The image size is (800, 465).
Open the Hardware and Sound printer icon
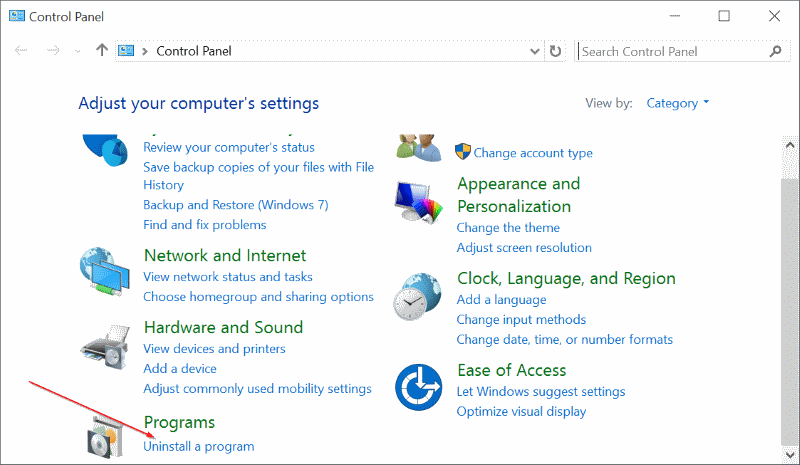tap(105, 347)
